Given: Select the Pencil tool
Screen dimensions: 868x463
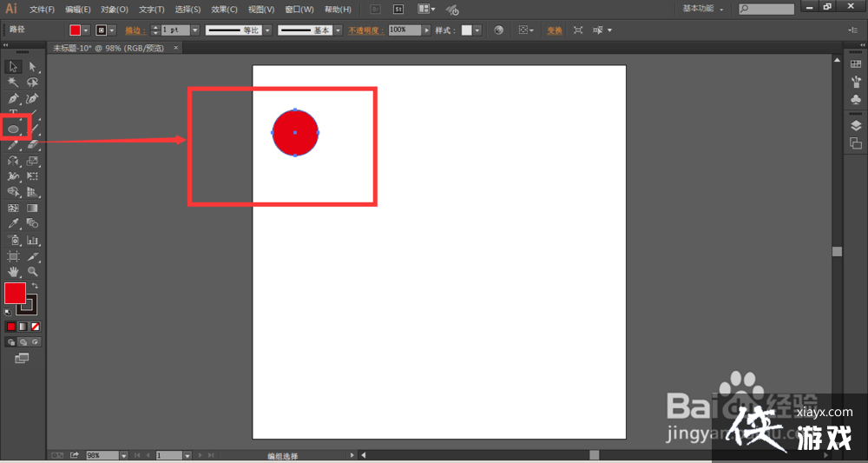Looking at the screenshot, I should (13, 145).
